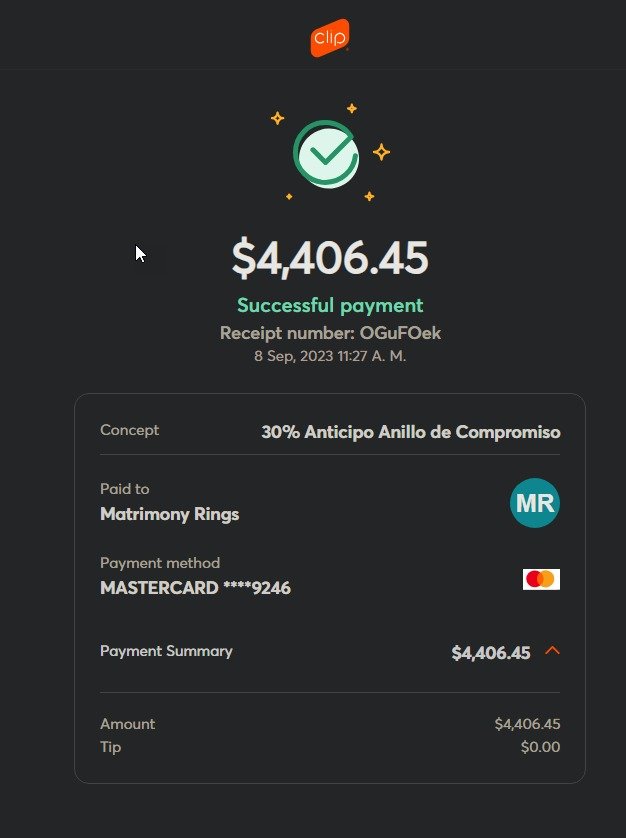The width and height of the screenshot is (626, 838).
Task: Click MASTERCARD ****9246 payment method
Action: 195,588
